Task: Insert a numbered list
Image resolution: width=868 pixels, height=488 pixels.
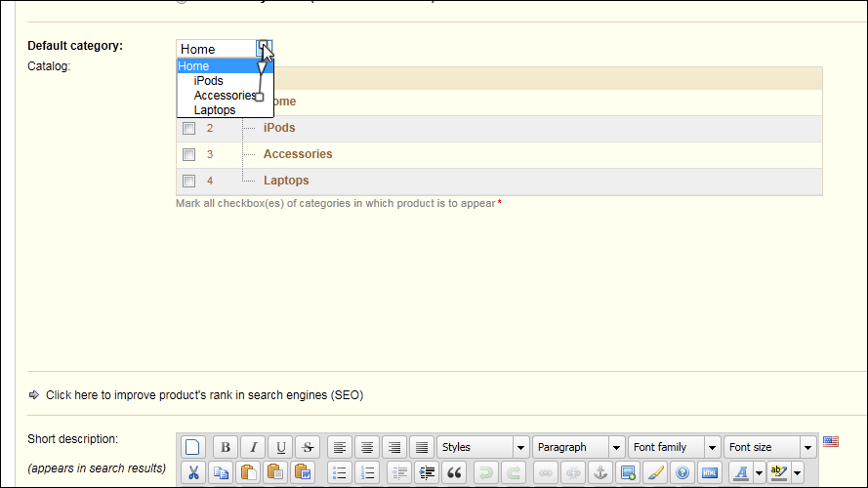Action: coord(367,473)
